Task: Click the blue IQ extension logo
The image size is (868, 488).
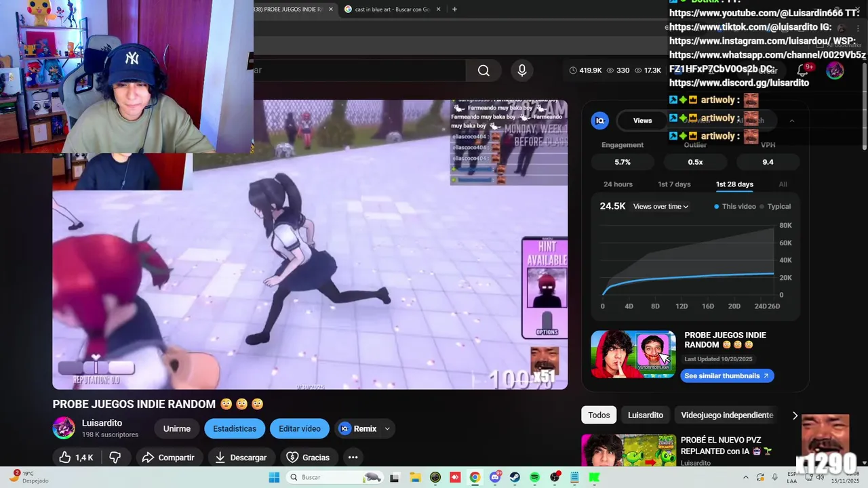Action: coord(599,121)
